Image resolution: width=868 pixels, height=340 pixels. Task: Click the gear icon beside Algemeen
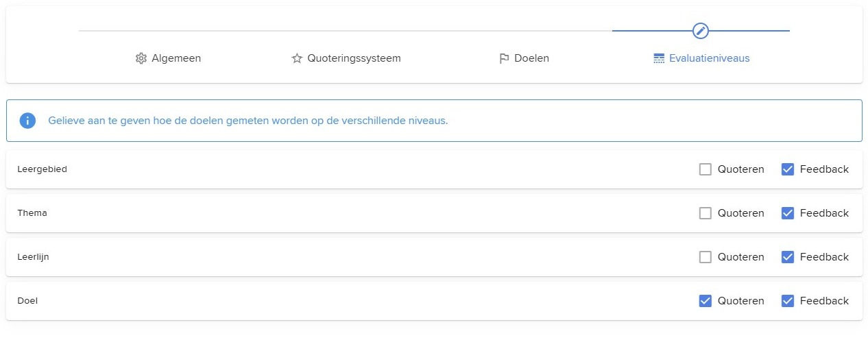141,58
